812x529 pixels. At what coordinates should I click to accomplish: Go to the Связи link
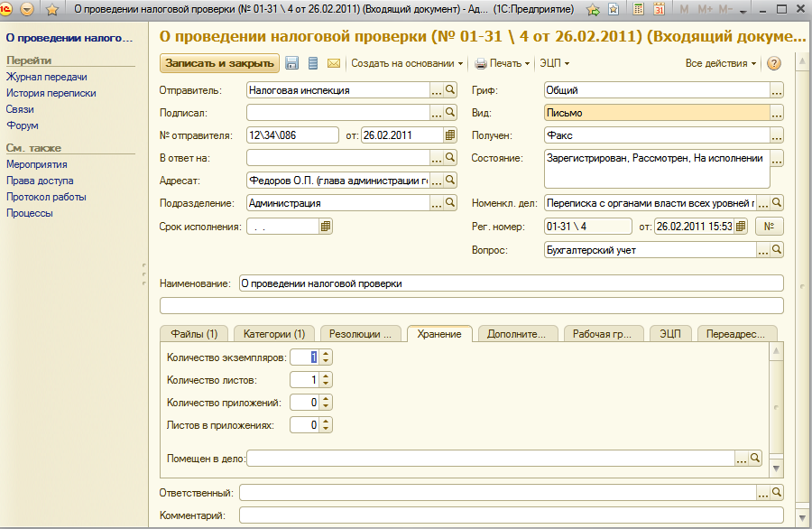20,109
